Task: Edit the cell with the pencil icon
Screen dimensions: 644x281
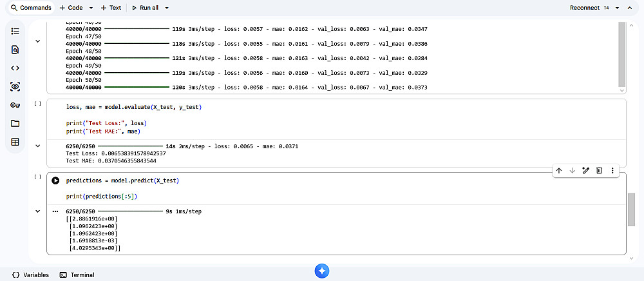Action: (585, 171)
